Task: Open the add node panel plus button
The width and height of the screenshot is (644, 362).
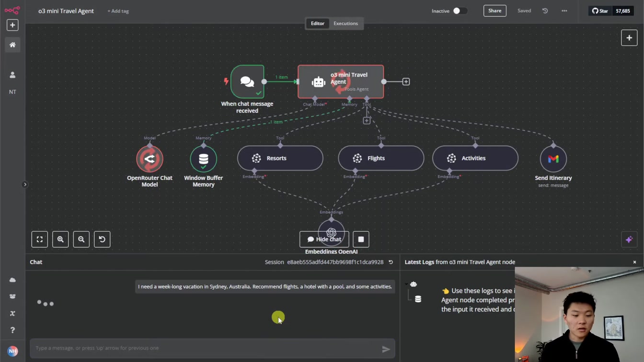Action: point(629,38)
